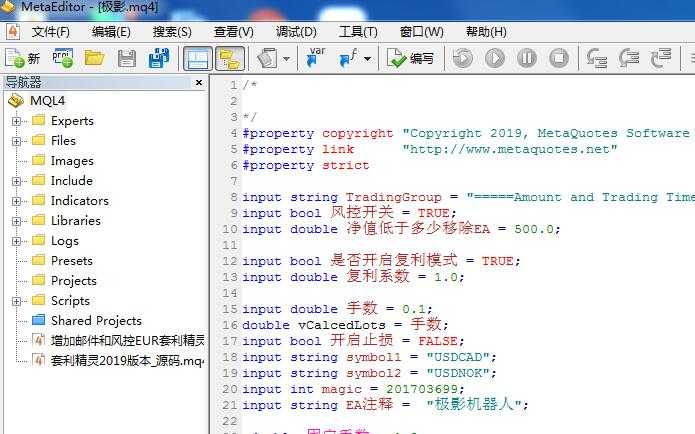Image resolution: width=695 pixels, height=434 pixels.
Task: Click the "USDCAD" string on line 18
Action: pos(458,357)
